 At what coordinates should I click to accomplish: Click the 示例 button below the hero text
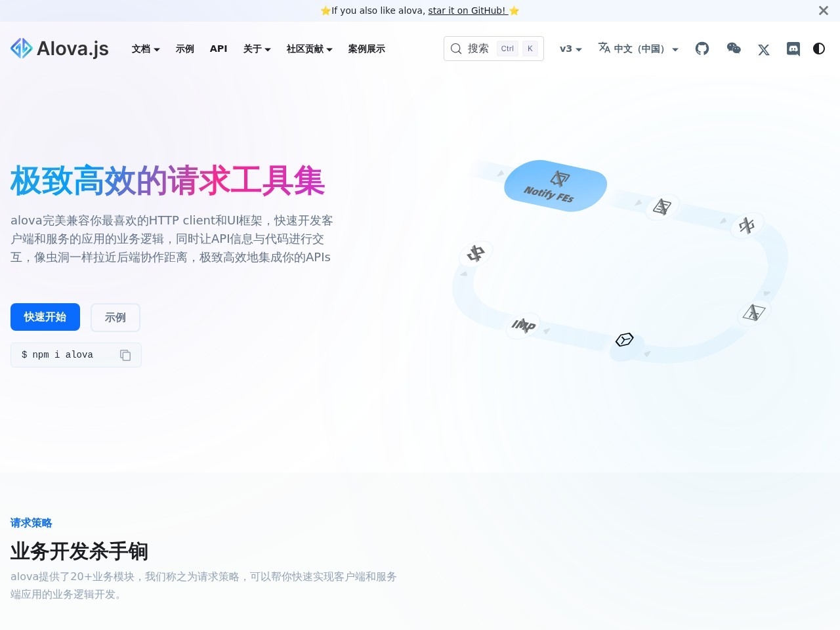click(x=115, y=318)
